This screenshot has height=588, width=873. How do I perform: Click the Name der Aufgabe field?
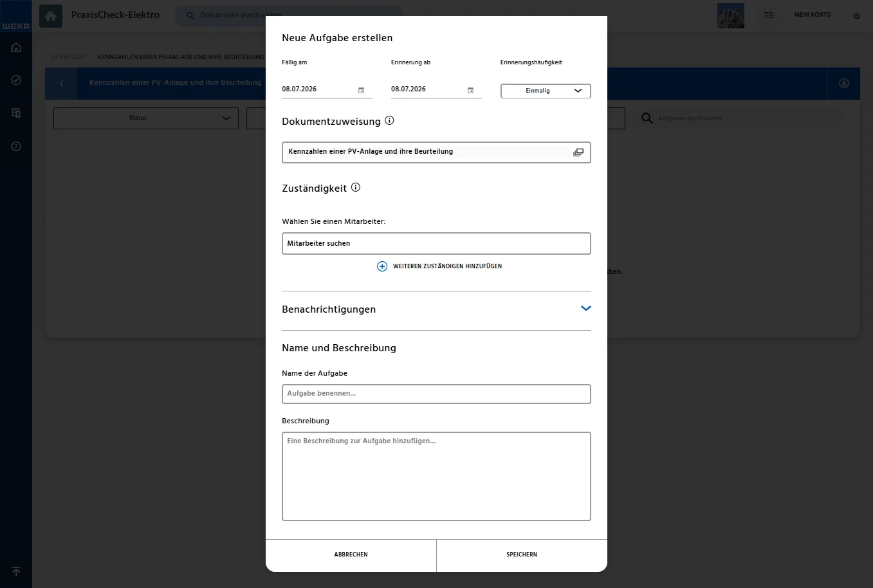tap(436, 394)
